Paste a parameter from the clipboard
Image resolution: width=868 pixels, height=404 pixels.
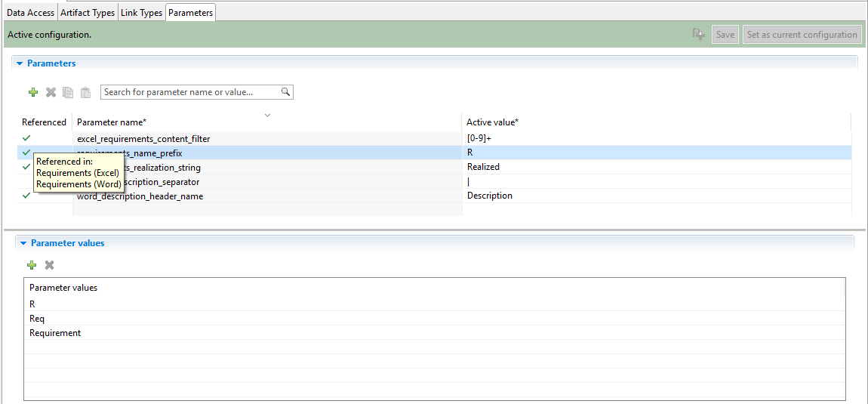pyautogui.click(x=85, y=92)
